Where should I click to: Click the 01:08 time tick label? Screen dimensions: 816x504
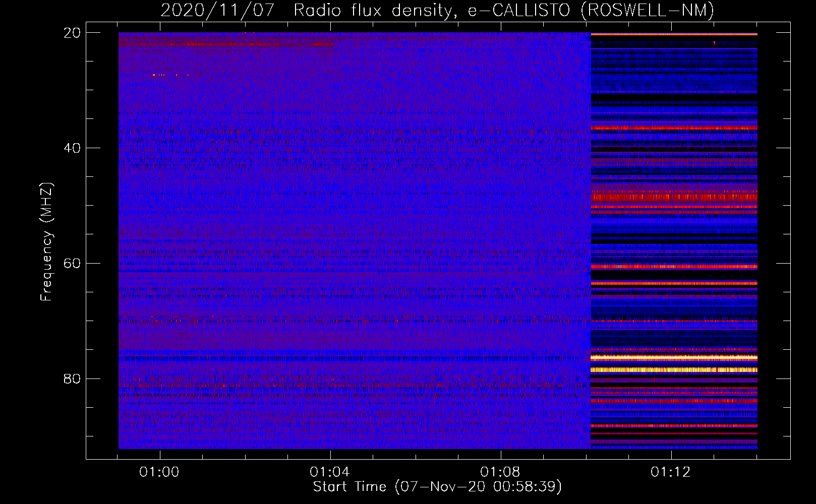[500, 472]
